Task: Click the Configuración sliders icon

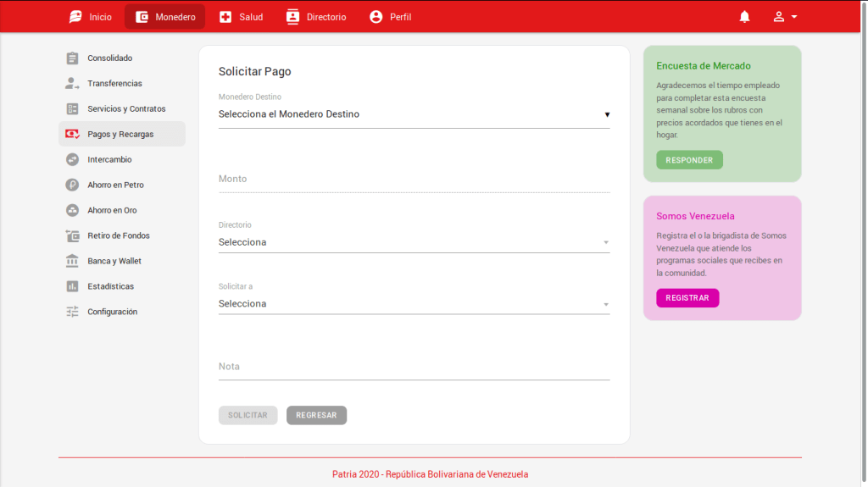Action: click(x=73, y=312)
